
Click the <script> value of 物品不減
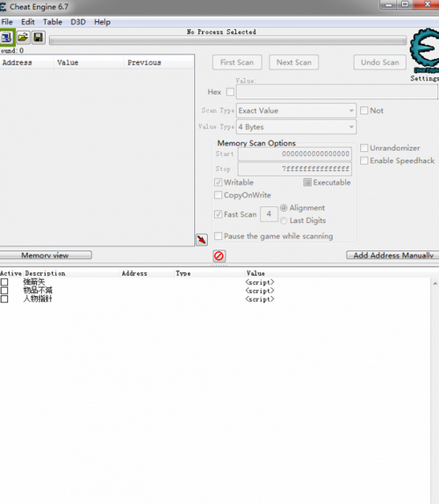point(260,291)
